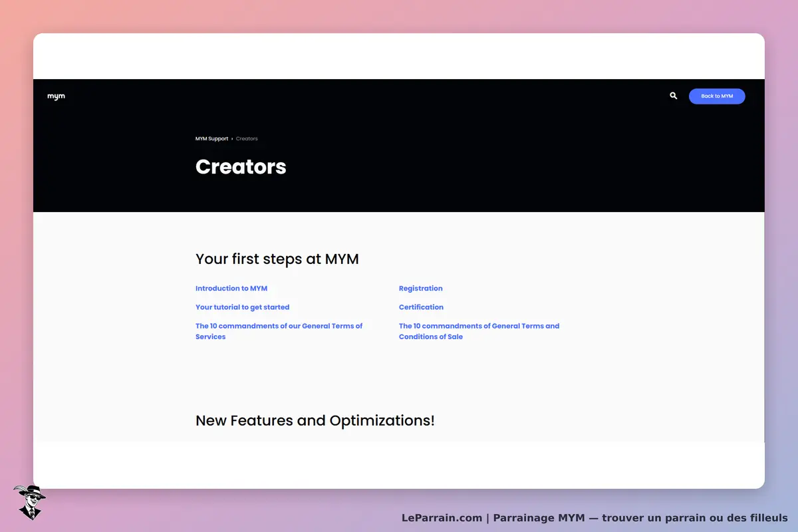Open Introduction to MYM article

[231, 289]
